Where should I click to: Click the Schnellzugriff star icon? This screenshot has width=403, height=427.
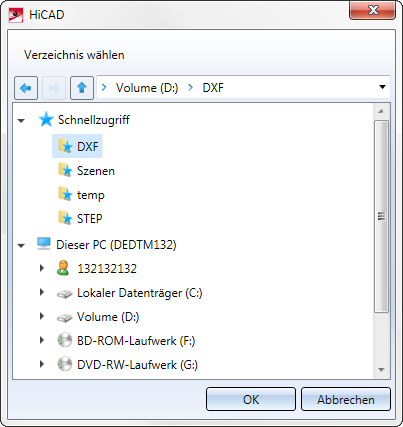[46, 120]
